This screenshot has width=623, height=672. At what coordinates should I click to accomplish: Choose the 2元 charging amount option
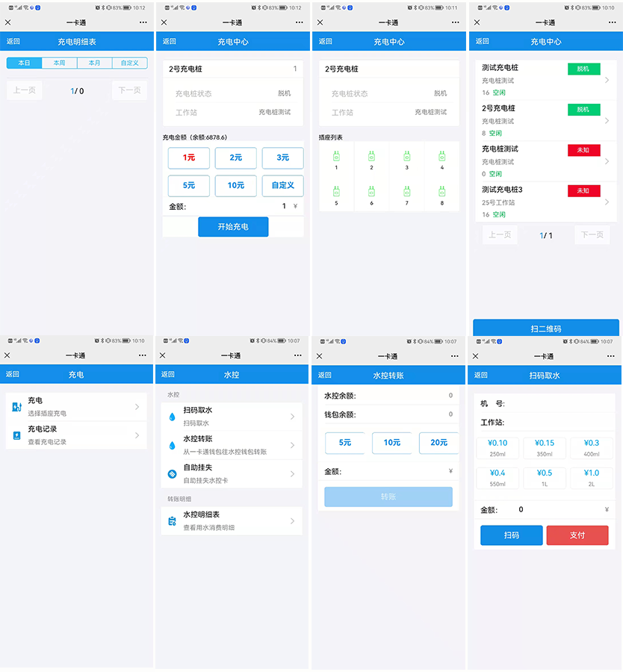[x=235, y=158]
